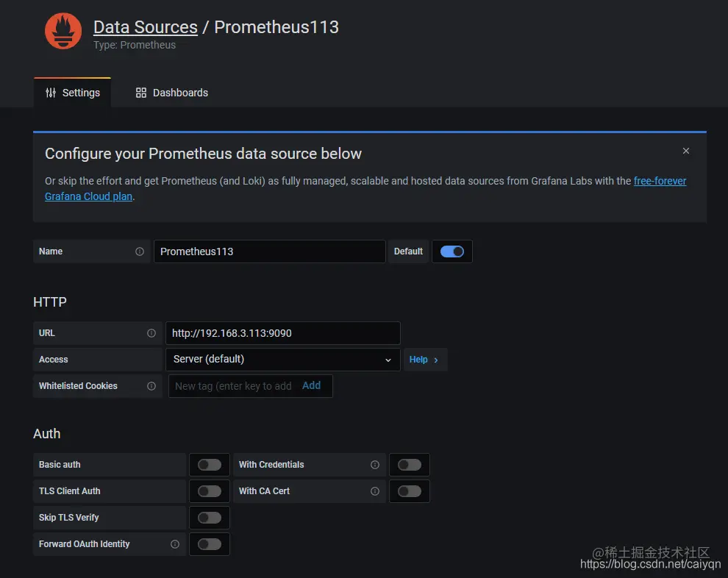
Task: Click the 'Type: Prometheus' subtitle text
Action: (x=135, y=45)
